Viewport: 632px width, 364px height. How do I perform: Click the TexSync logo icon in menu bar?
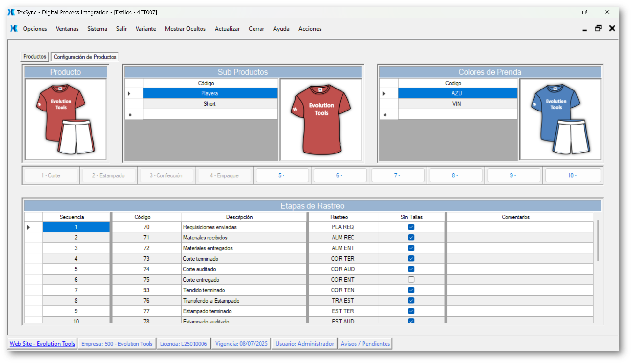[14, 28]
